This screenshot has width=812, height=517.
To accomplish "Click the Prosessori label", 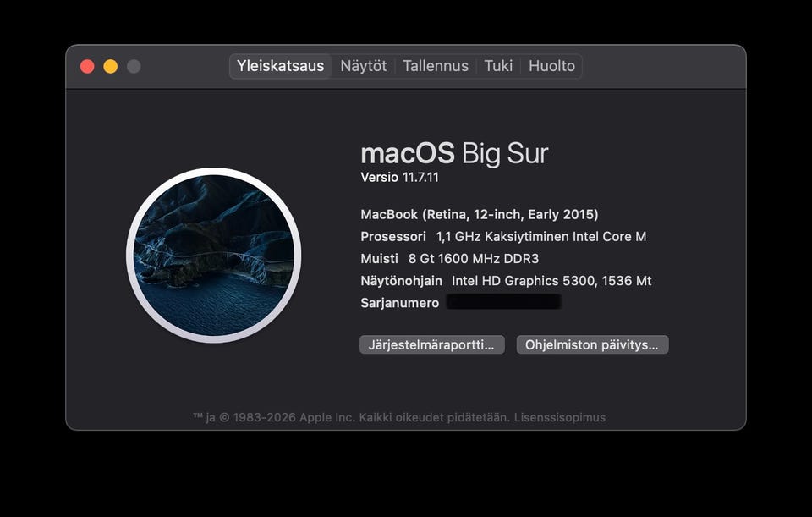I will 393,237.
